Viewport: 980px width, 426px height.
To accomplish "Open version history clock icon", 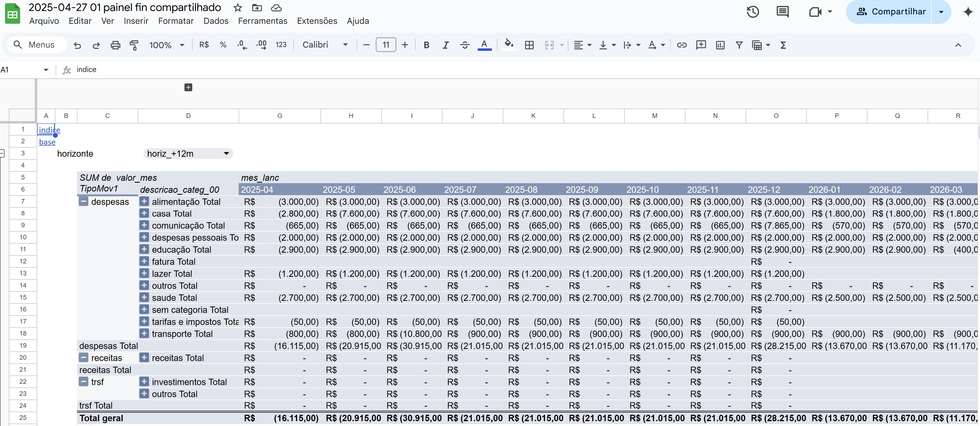I will [x=753, y=12].
